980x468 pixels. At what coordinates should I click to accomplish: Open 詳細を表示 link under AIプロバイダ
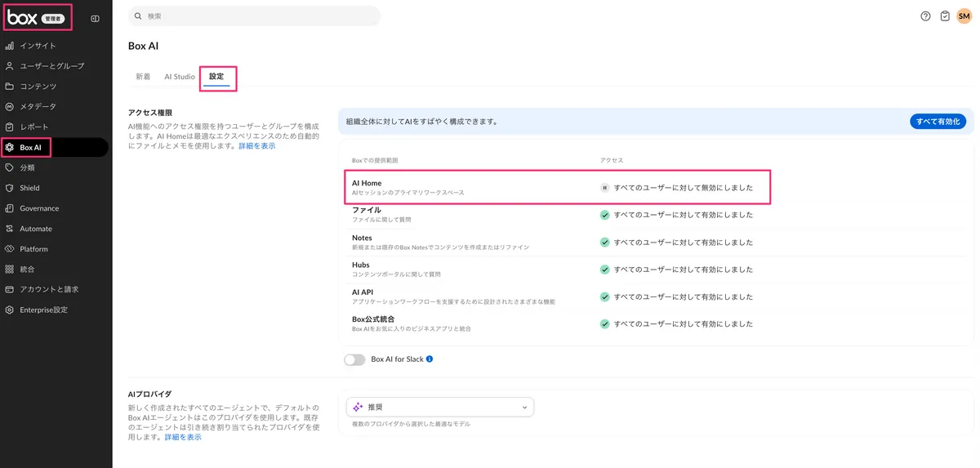tap(183, 437)
